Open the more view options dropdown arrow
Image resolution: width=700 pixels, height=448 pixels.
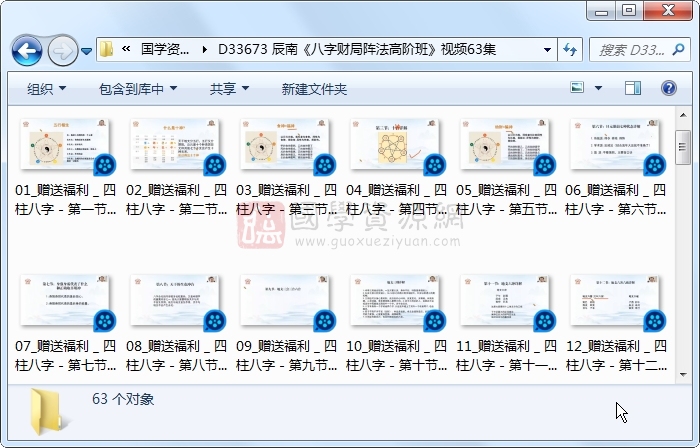point(598,88)
